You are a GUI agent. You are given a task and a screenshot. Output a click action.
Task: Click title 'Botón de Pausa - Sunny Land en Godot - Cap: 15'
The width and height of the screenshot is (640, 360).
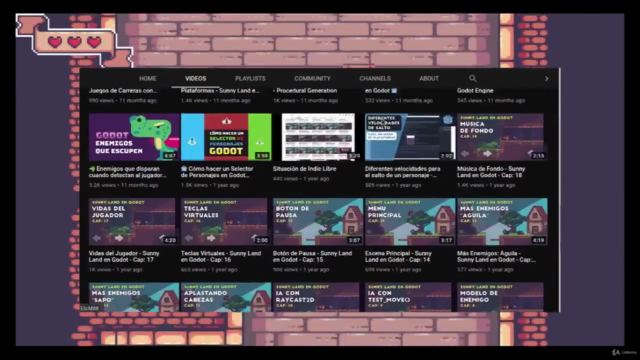312,256
